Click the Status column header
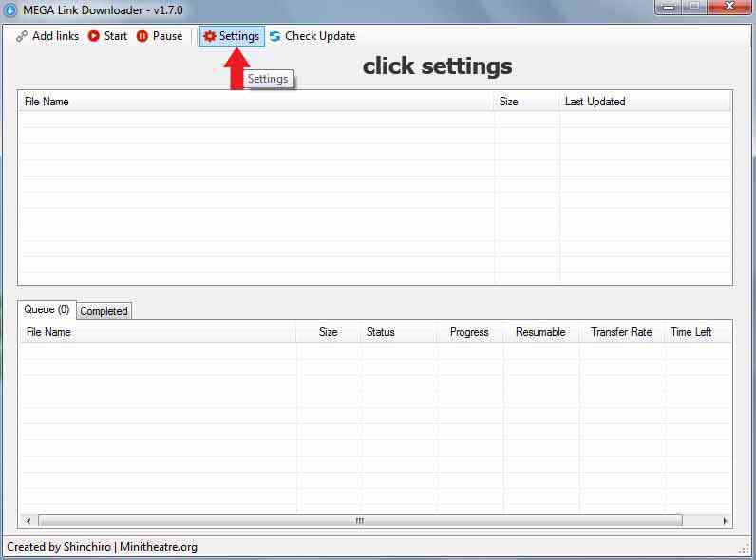This screenshot has height=560, width=756. pos(398,332)
